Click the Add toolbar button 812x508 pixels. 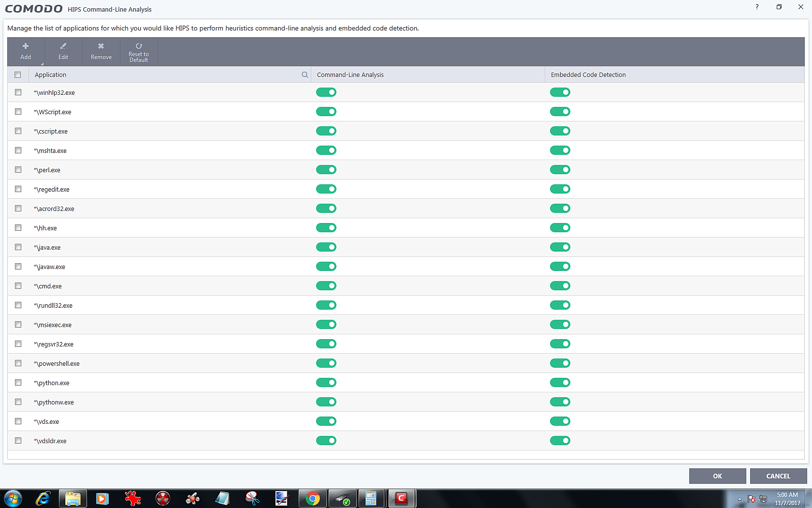[26, 51]
